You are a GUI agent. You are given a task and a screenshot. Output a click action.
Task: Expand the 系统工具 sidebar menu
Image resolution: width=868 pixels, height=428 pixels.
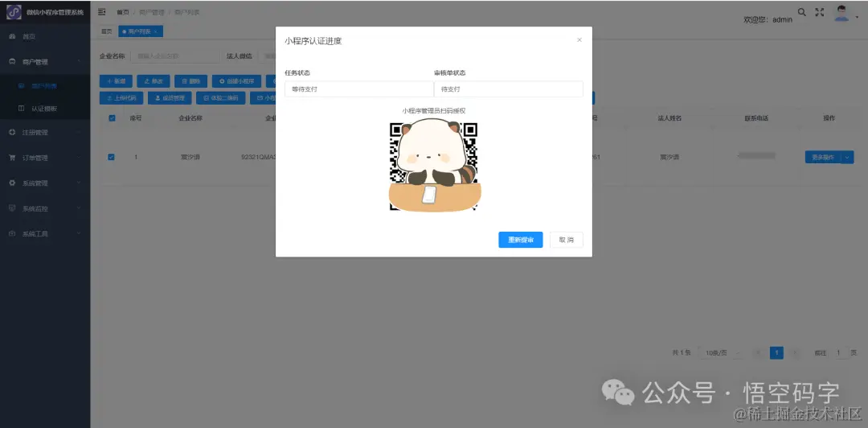45,234
